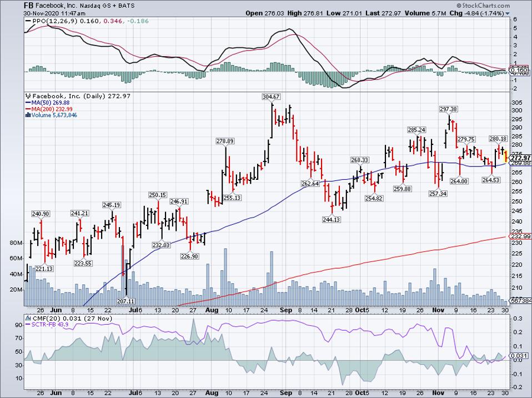Click the 240.90 price label
This screenshot has width=532, height=398.
click(41, 214)
